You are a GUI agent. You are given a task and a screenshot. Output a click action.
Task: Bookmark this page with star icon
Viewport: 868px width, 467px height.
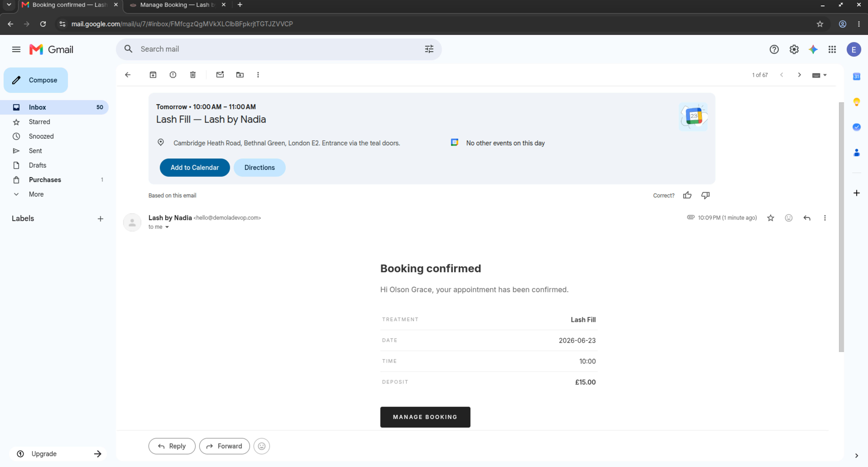tap(819, 24)
